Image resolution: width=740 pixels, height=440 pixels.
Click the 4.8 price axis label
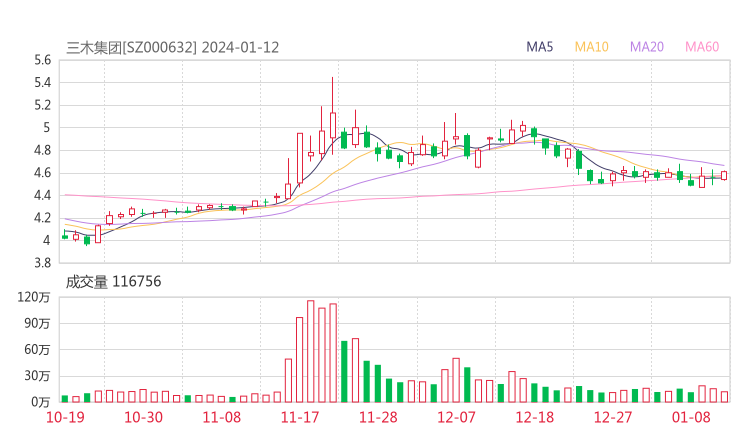pyautogui.click(x=42, y=151)
